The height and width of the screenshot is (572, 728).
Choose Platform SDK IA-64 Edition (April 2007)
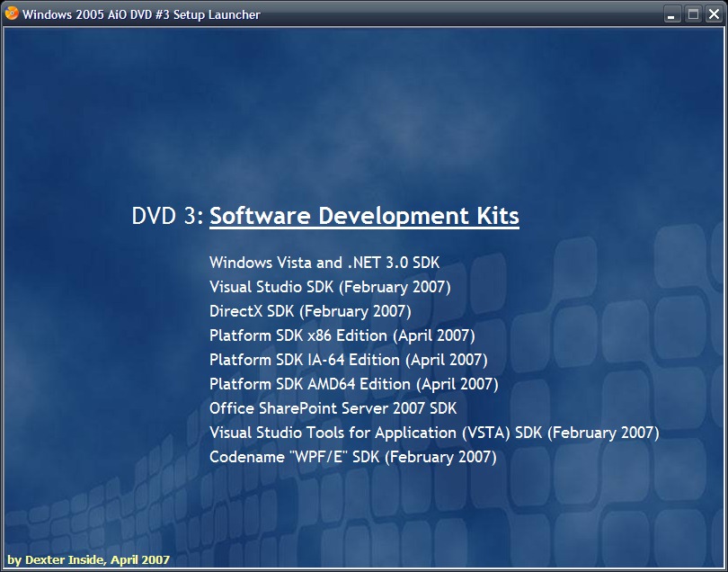click(348, 360)
